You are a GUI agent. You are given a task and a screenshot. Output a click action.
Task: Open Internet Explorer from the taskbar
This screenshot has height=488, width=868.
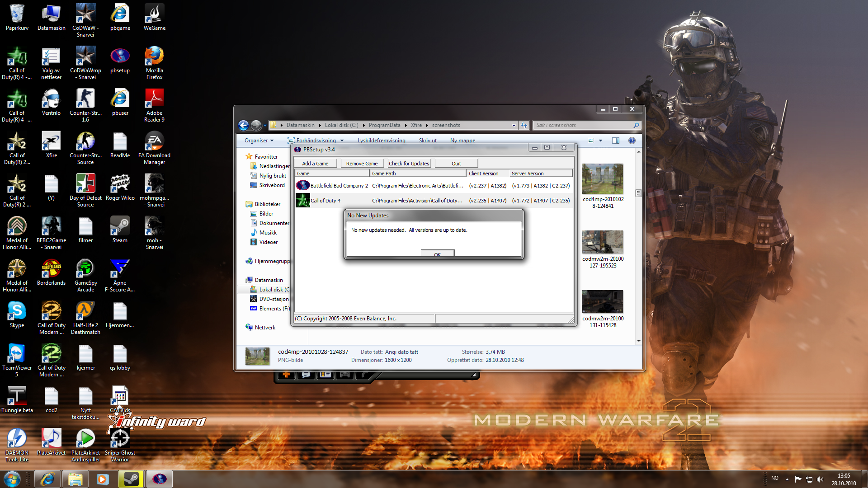pos(47,479)
